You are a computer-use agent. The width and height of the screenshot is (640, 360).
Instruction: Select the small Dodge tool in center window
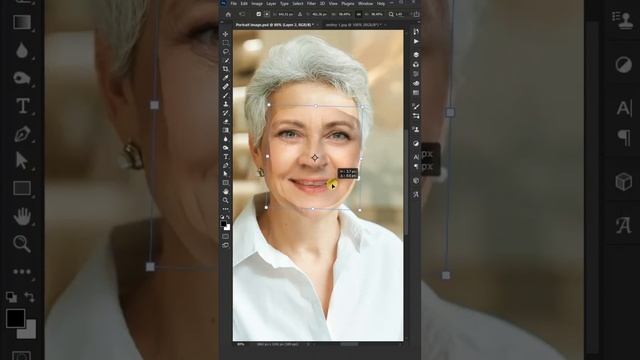tap(225, 148)
